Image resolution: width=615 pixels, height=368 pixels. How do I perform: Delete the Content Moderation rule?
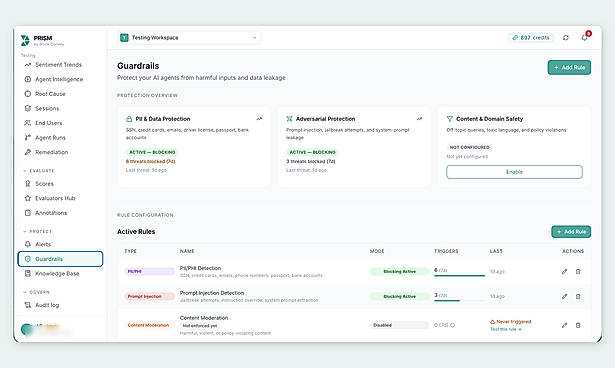click(x=578, y=325)
